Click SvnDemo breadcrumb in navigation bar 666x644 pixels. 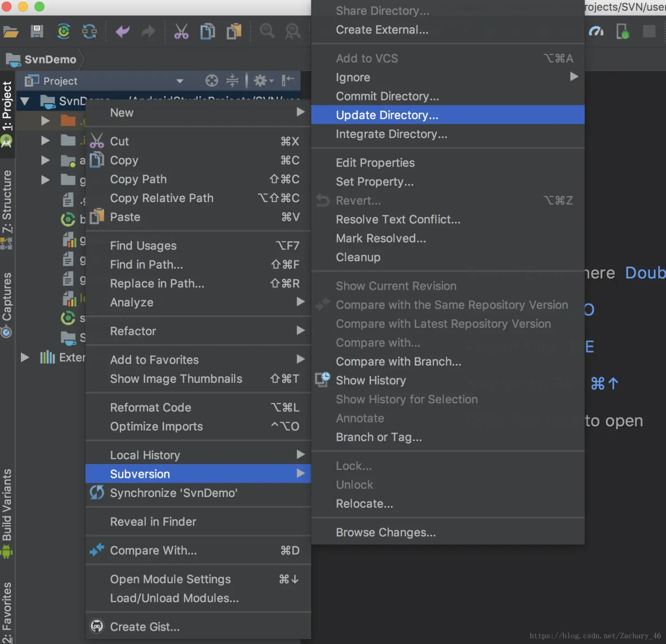click(x=41, y=59)
